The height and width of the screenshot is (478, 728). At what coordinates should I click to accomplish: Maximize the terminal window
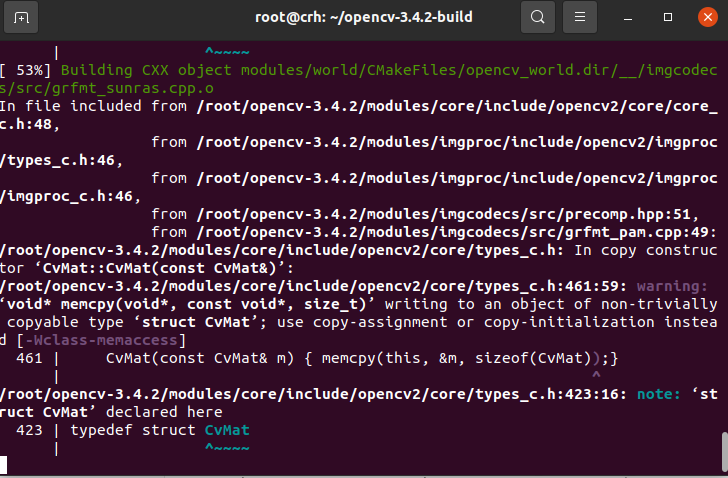668,17
